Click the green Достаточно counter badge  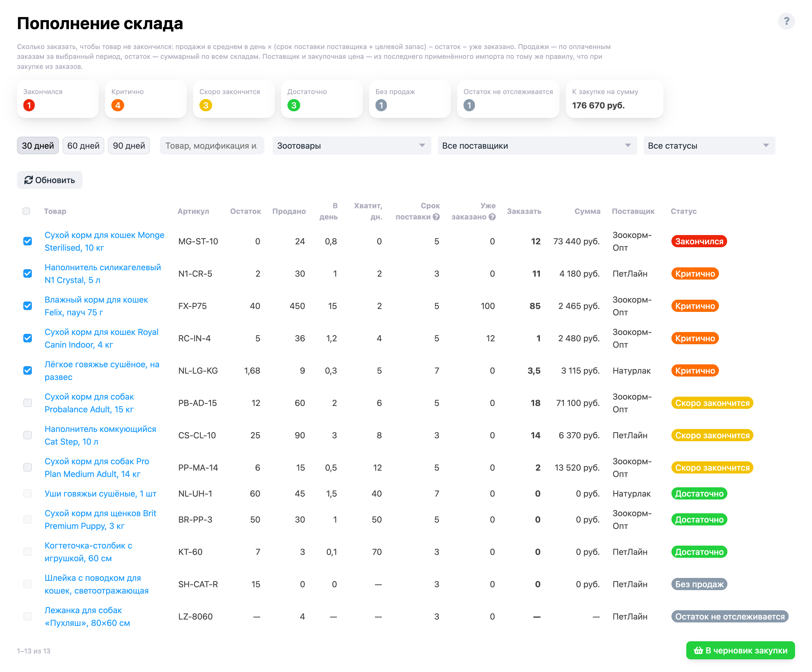point(294,105)
